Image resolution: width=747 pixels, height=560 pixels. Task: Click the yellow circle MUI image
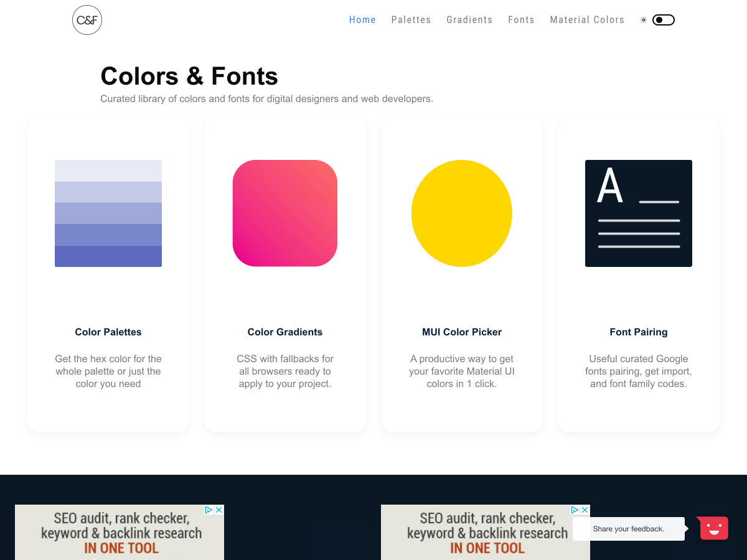(462, 213)
